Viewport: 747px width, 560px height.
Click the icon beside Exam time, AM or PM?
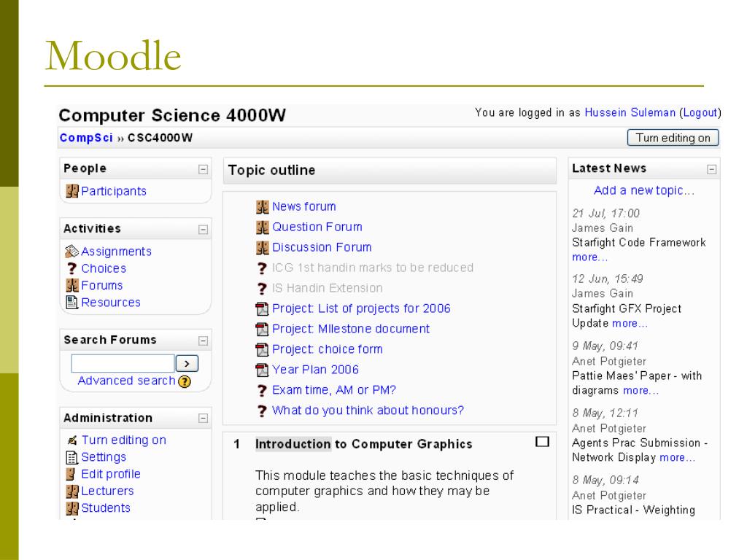click(262, 391)
